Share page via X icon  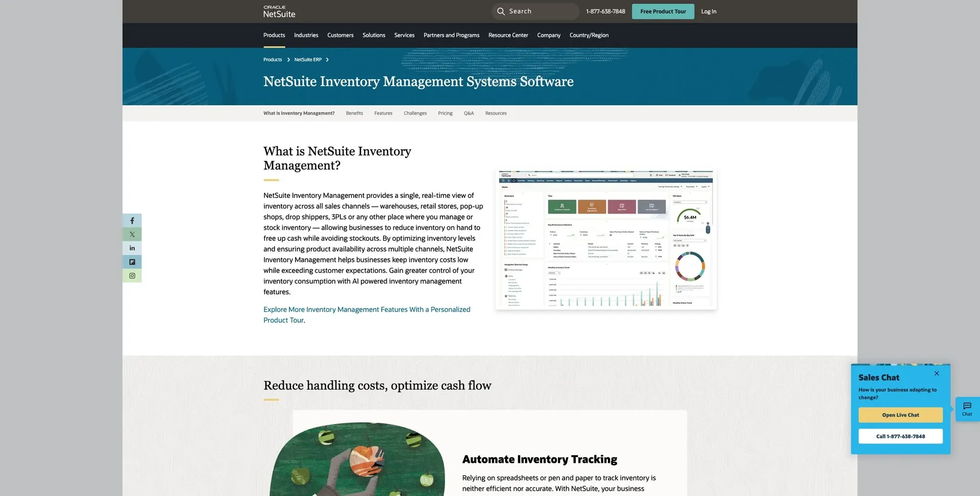click(x=132, y=234)
